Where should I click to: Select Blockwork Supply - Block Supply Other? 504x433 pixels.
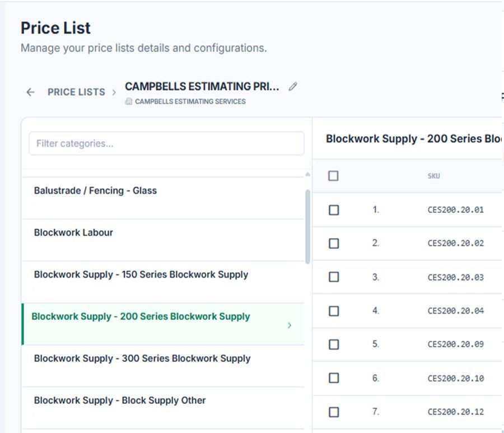point(162,408)
